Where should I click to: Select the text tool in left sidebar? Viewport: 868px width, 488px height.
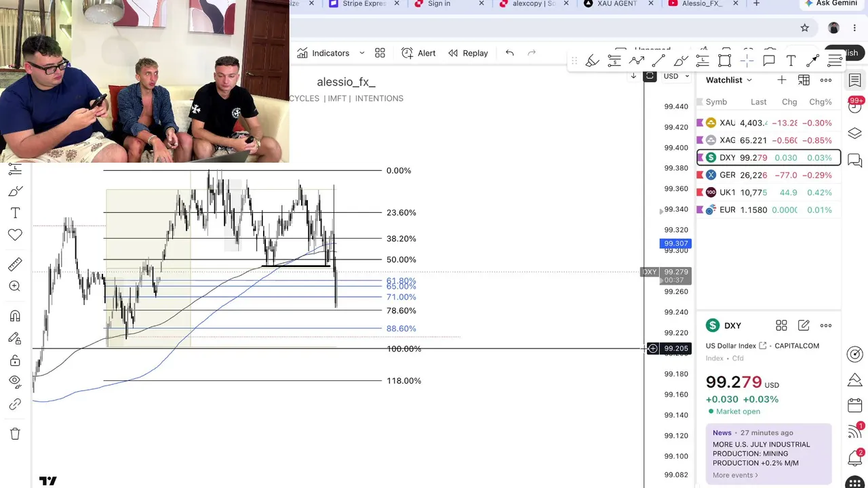[15, 213]
